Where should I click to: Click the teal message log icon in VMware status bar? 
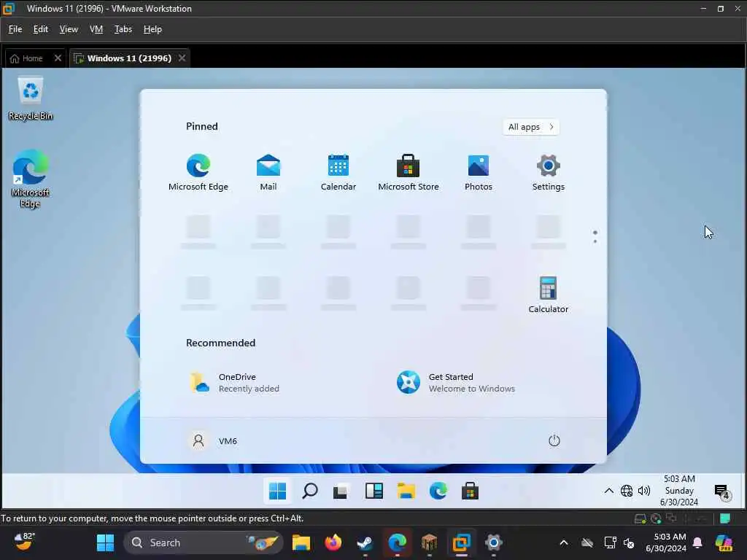tap(724, 518)
